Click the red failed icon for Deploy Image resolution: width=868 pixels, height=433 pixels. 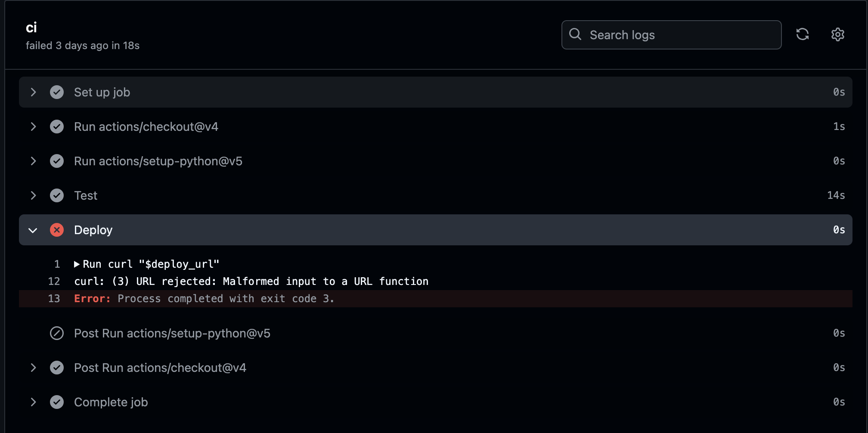point(57,230)
